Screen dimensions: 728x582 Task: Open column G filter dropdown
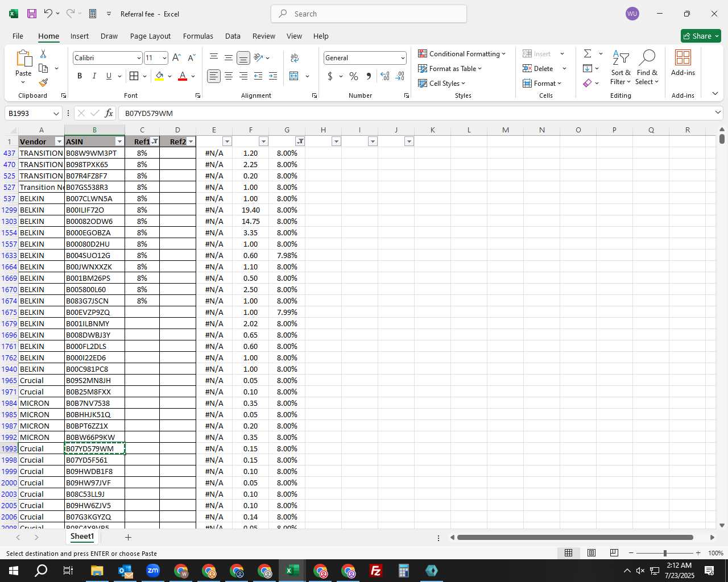point(300,142)
